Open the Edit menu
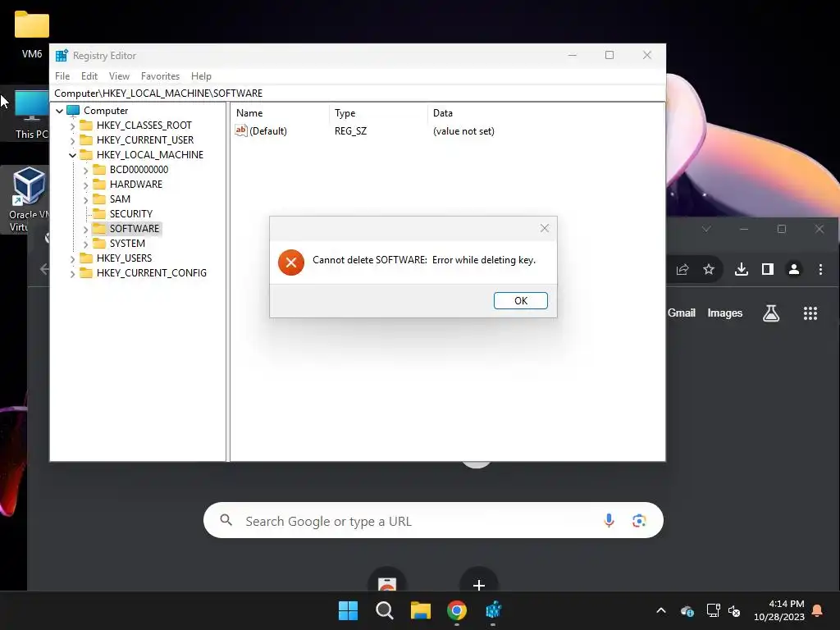 click(89, 76)
